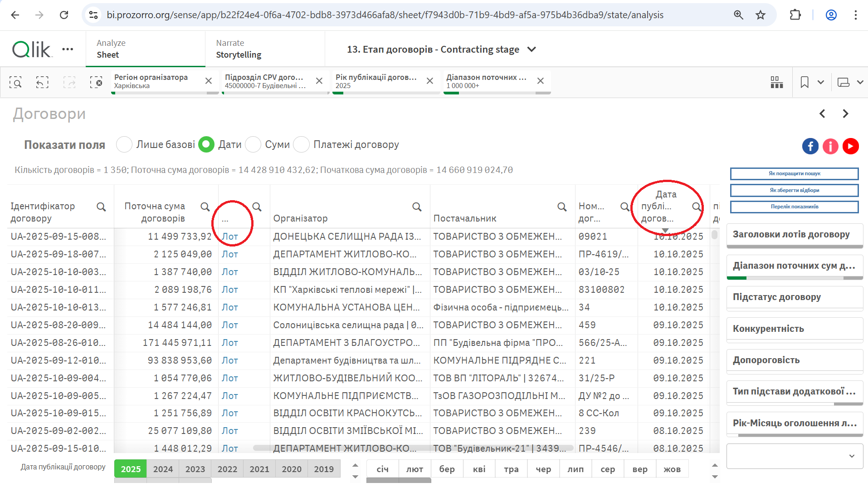Select the Платежі договору radio option
The height and width of the screenshot is (488, 868).
tap(302, 145)
